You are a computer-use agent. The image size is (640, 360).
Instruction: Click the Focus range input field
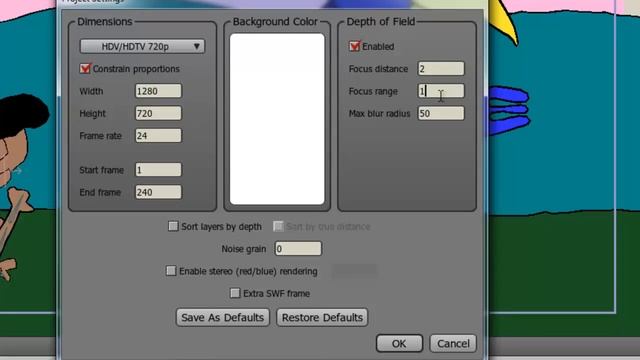(441, 91)
